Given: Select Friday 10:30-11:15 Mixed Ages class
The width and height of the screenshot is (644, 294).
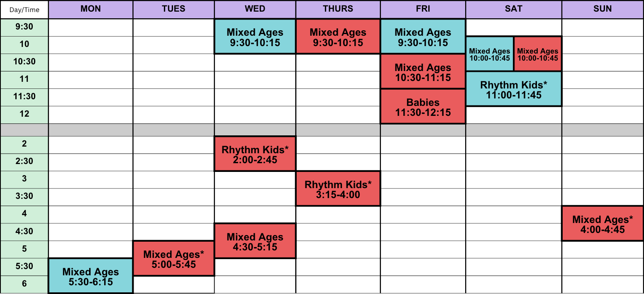Looking at the screenshot, I should [x=423, y=71].
